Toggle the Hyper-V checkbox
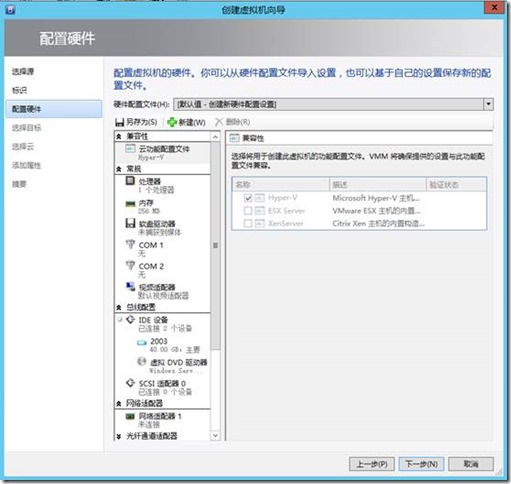This screenshot has height=484, width=511. point(248,198)
